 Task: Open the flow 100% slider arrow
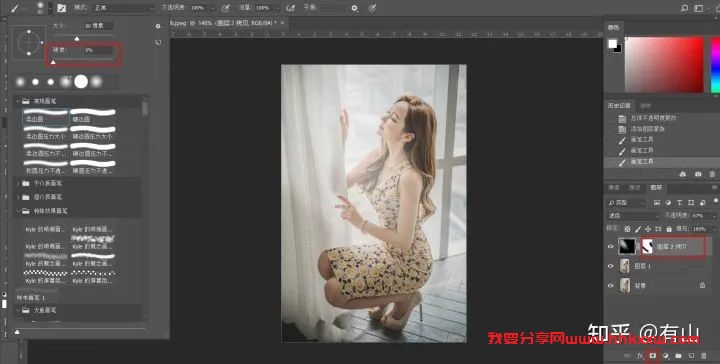277,8
